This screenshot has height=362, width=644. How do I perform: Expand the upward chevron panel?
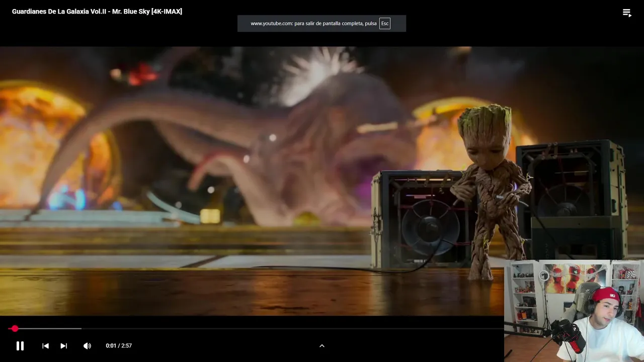click(322, 346)
